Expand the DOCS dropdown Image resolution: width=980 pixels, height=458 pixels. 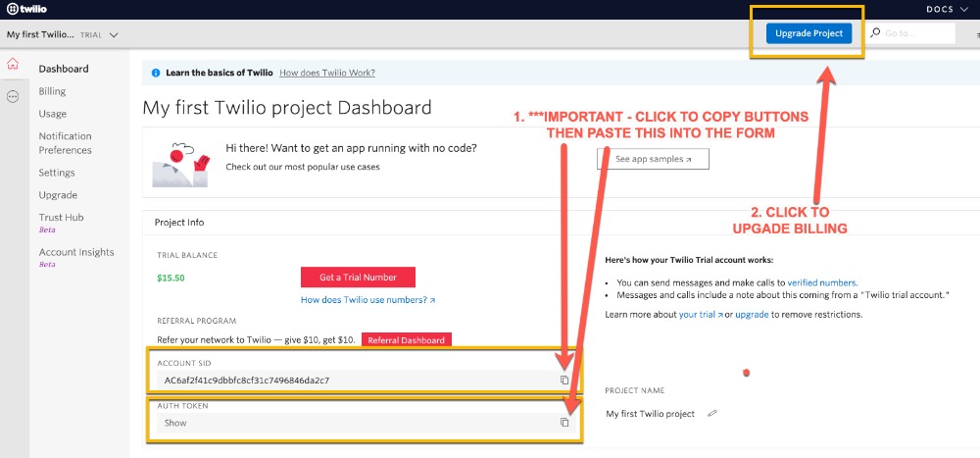[948, 10]
